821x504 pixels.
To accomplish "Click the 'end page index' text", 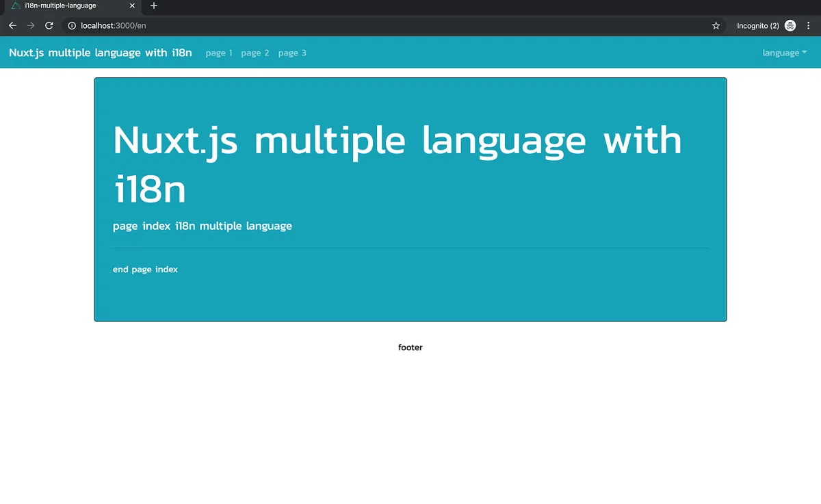I will pyautogui.click(x=145, y=269).
